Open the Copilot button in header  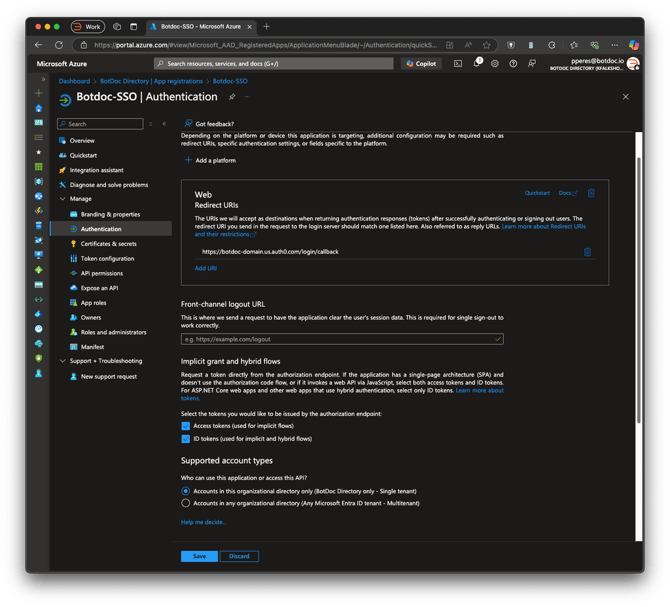[421, 64]
